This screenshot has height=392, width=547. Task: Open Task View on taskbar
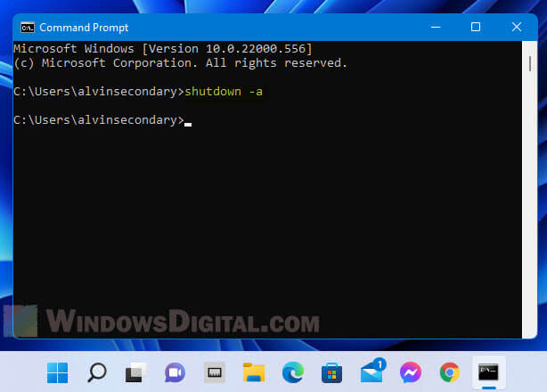coord(135,372)
